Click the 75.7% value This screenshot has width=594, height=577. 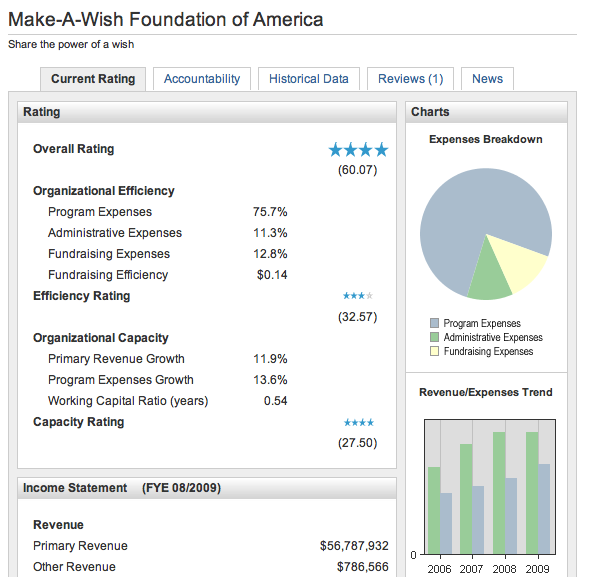point(270,212)
